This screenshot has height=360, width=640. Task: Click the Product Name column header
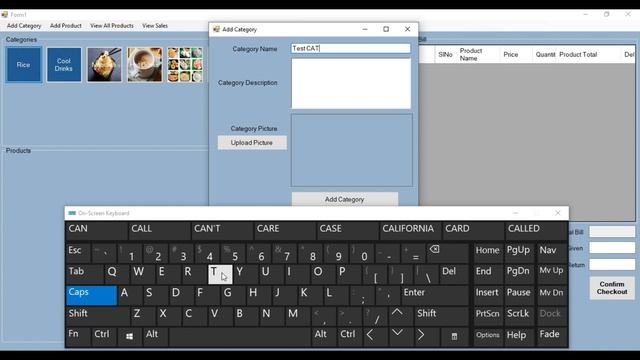click(x=478, y=54)
